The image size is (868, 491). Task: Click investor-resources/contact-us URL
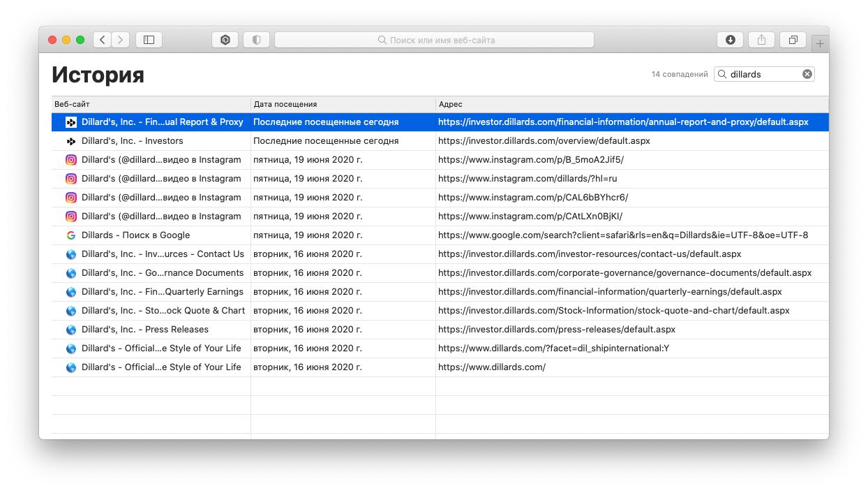coord(590,254)
